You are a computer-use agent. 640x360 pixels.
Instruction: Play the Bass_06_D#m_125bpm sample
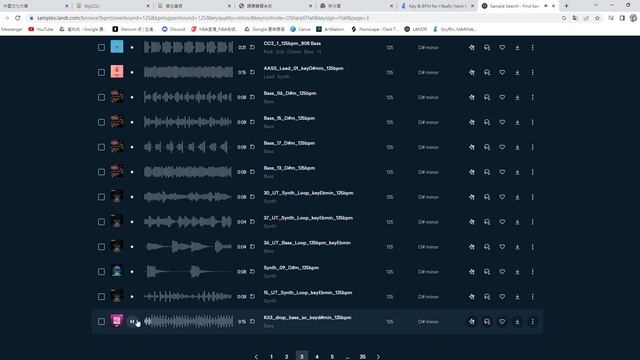click(132, 97)
